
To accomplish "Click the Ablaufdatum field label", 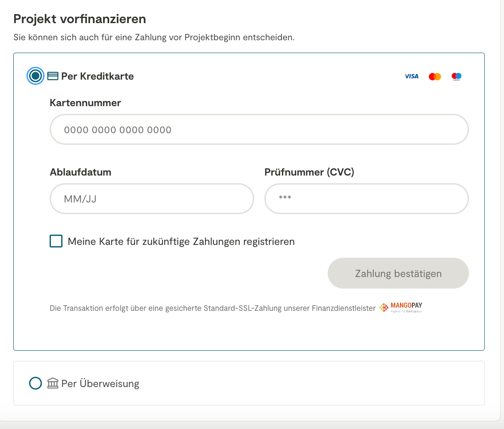I will tap(80, 172).
